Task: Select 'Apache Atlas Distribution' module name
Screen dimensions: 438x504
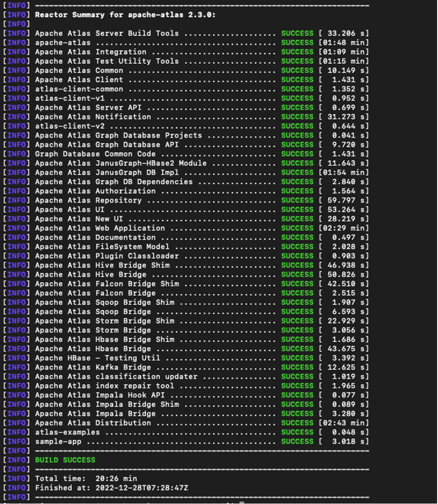Action: (93, 423)
